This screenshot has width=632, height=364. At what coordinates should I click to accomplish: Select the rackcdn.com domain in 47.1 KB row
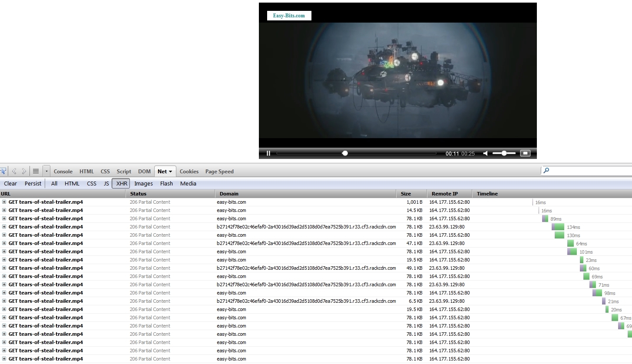(x=306, y=243)
